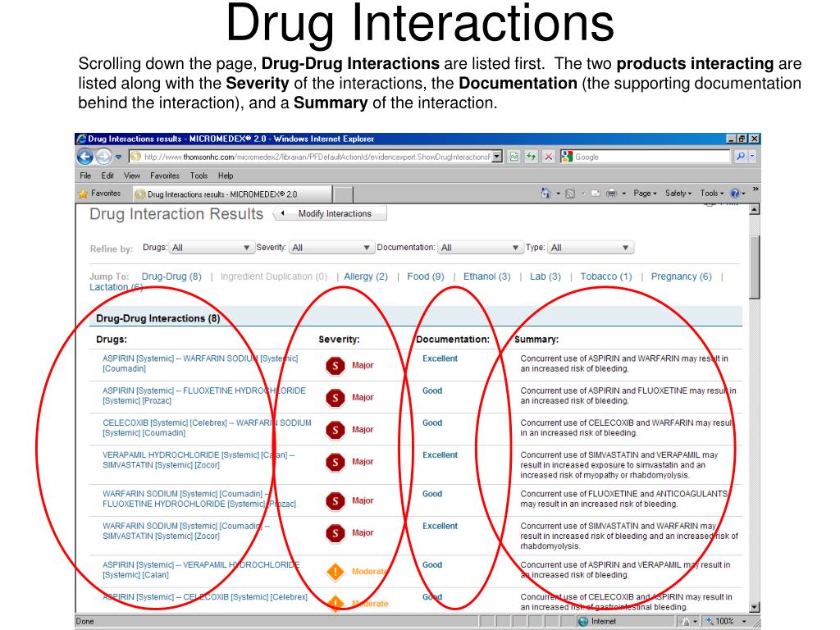Click the URL address bar

[311, 157]
